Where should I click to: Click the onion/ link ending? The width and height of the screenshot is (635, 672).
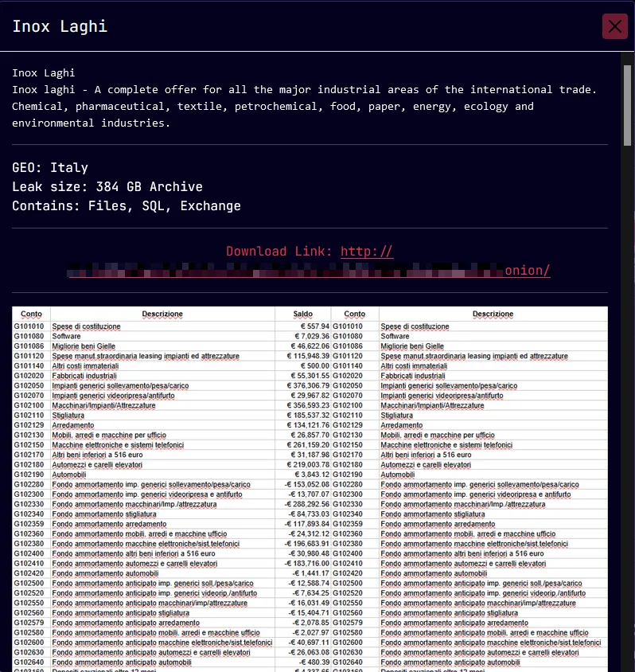click(527, 271)
